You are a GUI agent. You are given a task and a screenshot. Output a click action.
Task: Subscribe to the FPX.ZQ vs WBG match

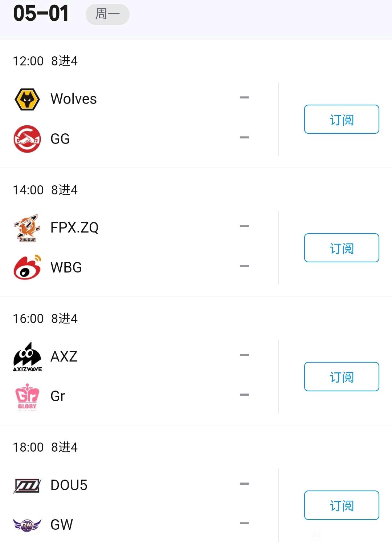(342, 248)
